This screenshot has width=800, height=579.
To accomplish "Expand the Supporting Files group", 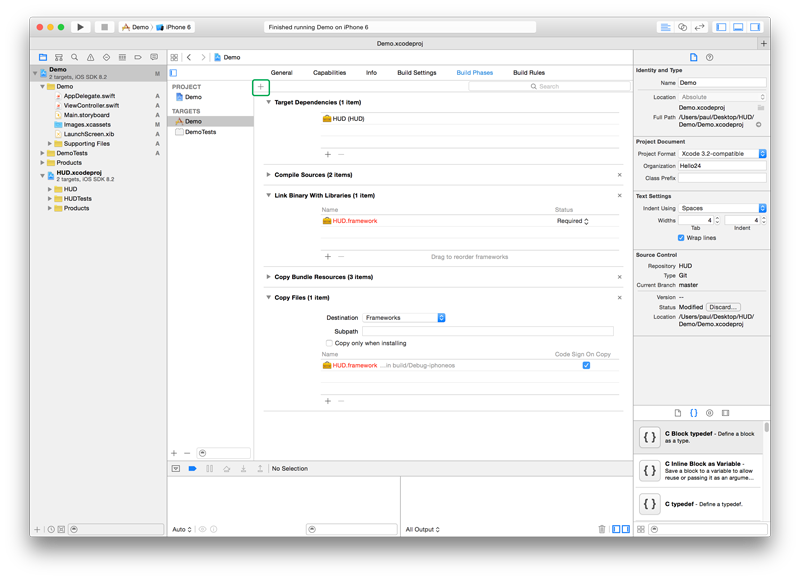I will (50, 144).
